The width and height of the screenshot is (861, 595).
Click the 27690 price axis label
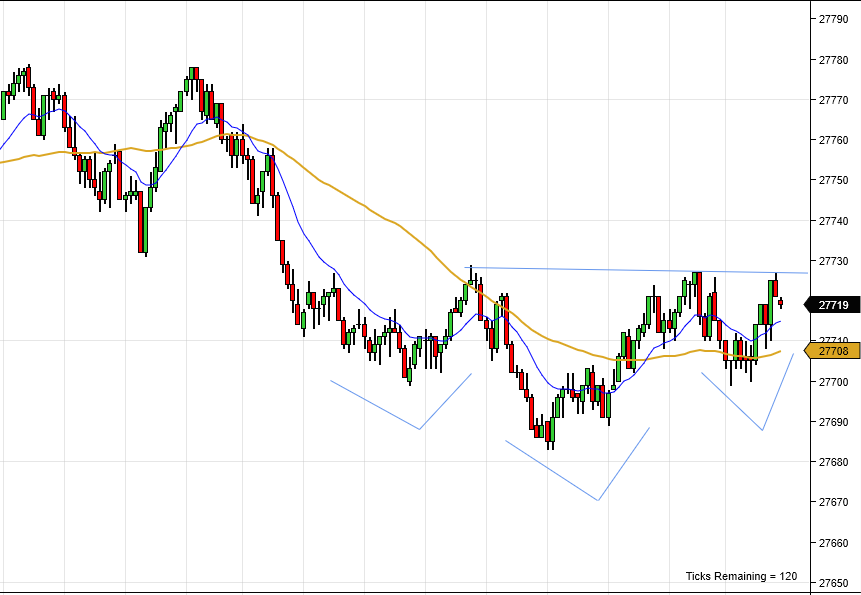pyautogui.click(x=833, y=422)
